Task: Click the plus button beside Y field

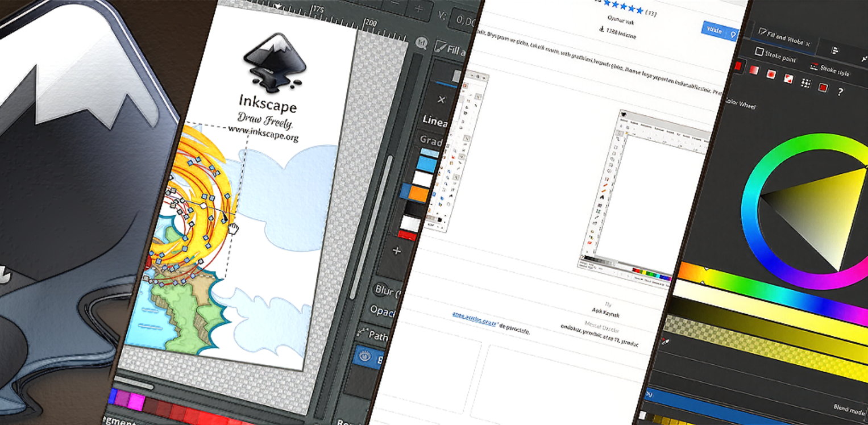Action: coord(419,8)
